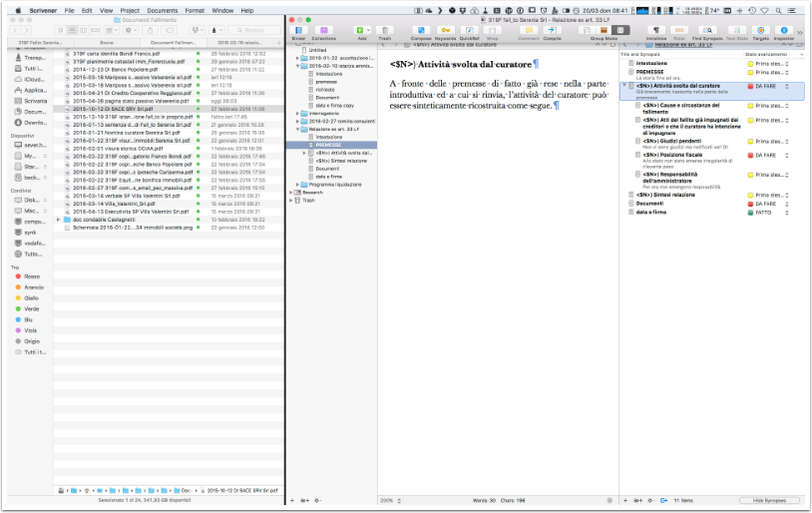Image resolution: width=812 pixels, height=513 pixels.
Task: Open the Project menu
Action: (130, 10)
